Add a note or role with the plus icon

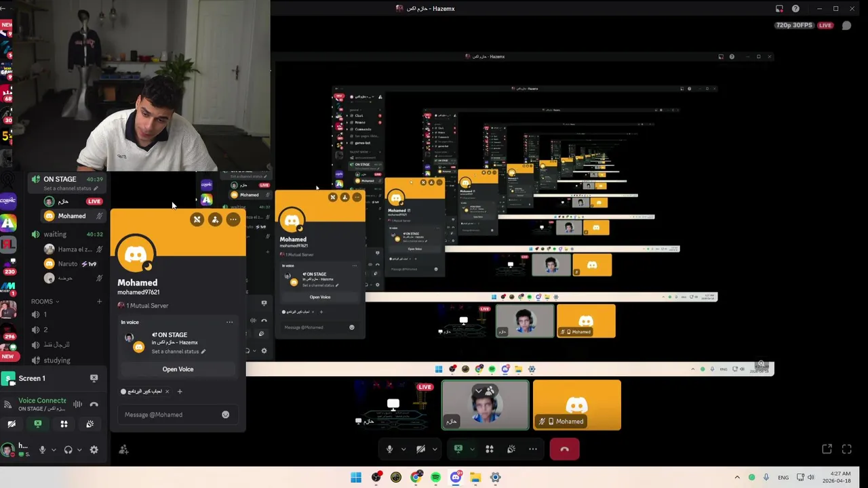180,391
